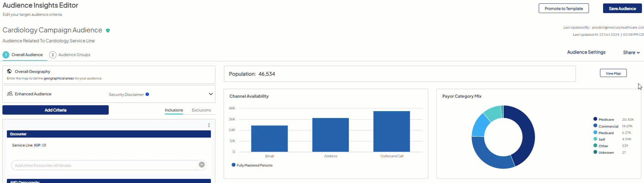Viewport: 644px width, 183px height.
Task: Click the Medicaid legend color dot
Action: click(x=595, y=132)
